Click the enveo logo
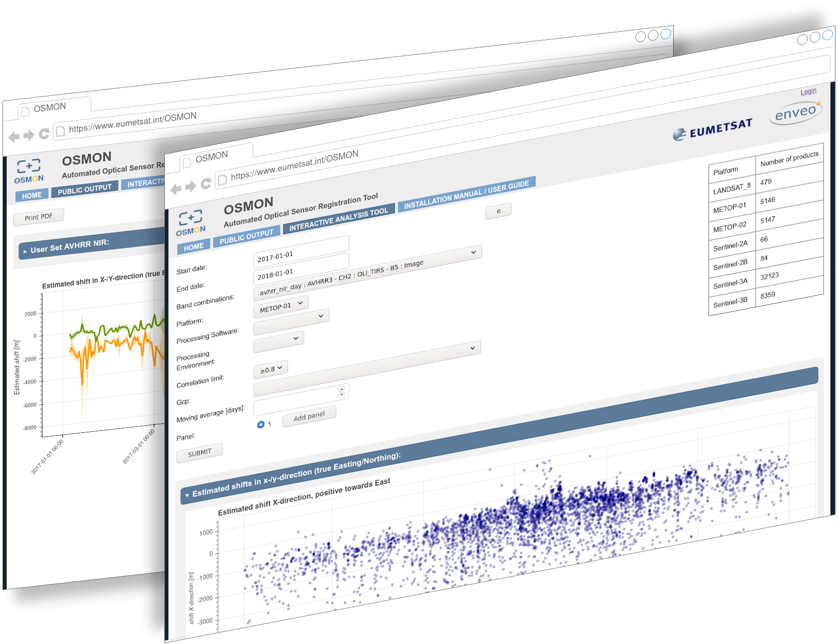This screenshot has height=644, width=838. coord(795,113)
